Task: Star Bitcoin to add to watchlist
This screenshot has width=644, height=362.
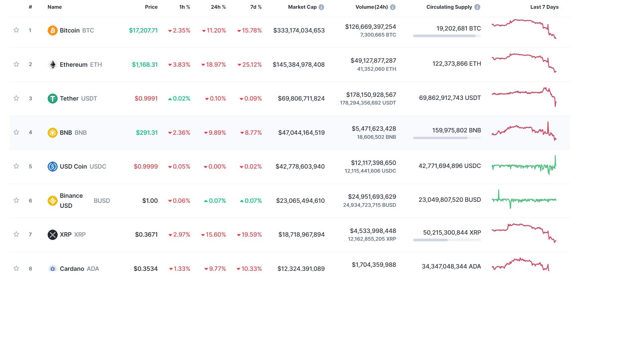Action: (x=16, y=30)
